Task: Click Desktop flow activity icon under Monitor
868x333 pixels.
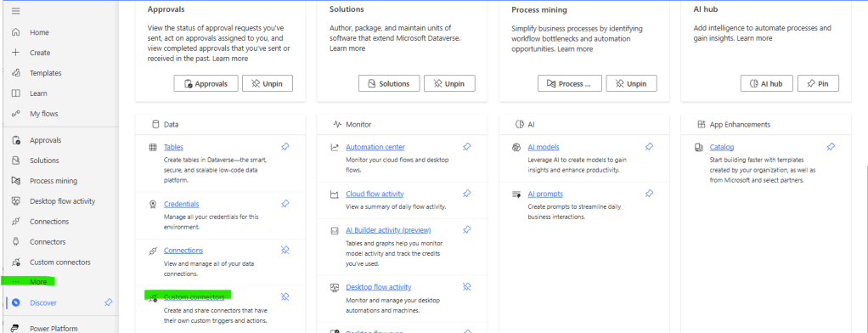Action: [335, 288]
